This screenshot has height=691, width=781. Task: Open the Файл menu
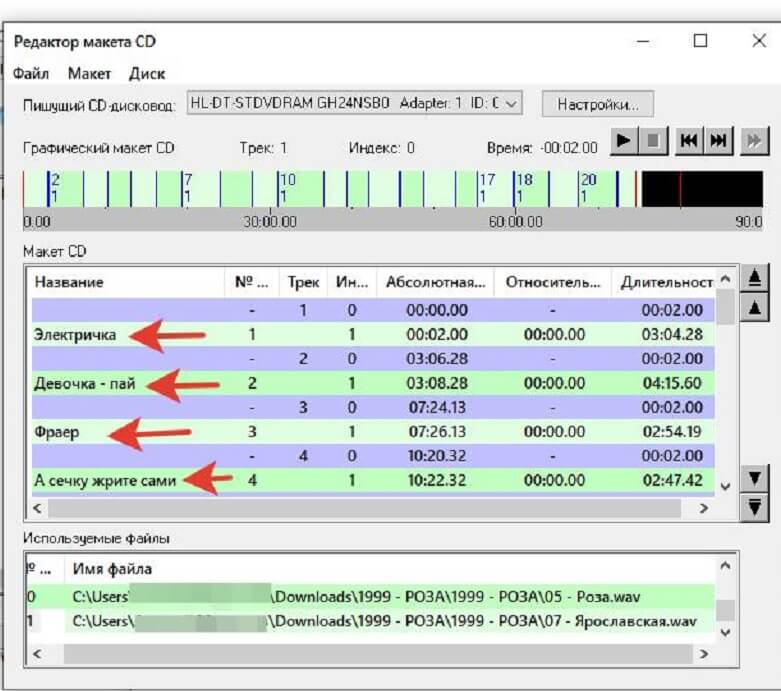[31, 74]
